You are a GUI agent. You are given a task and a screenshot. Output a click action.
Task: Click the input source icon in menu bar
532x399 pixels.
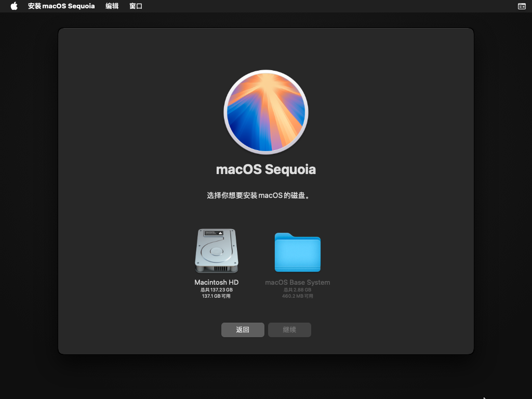[x=522, y=6]
